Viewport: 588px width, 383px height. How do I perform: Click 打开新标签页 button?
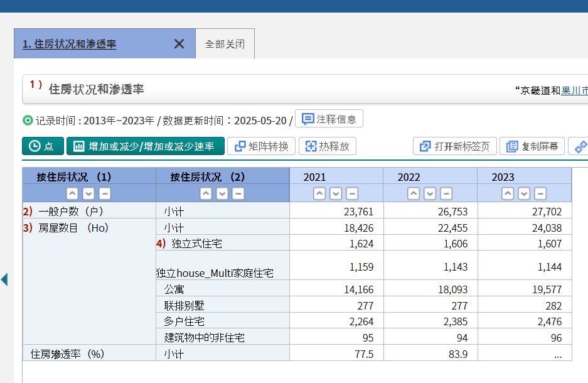(x=455, y=146)
